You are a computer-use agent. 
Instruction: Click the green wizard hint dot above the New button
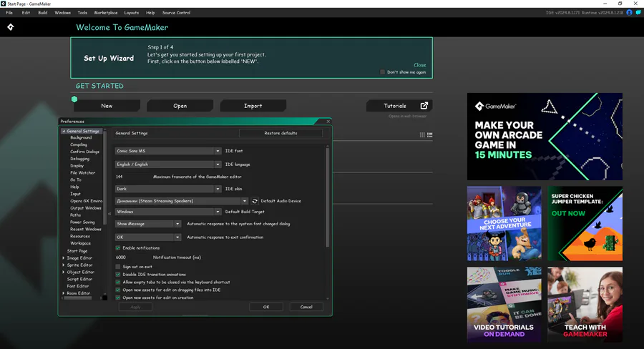(74, 99)
